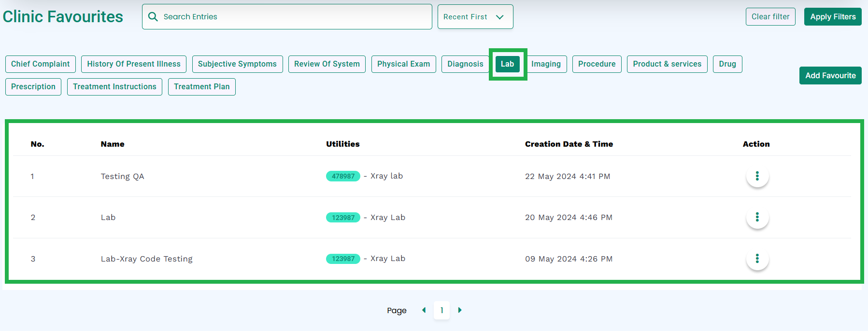Select the Diagnosis filter
Viewport: 868px width, 331px height.
tap(465, 64)
